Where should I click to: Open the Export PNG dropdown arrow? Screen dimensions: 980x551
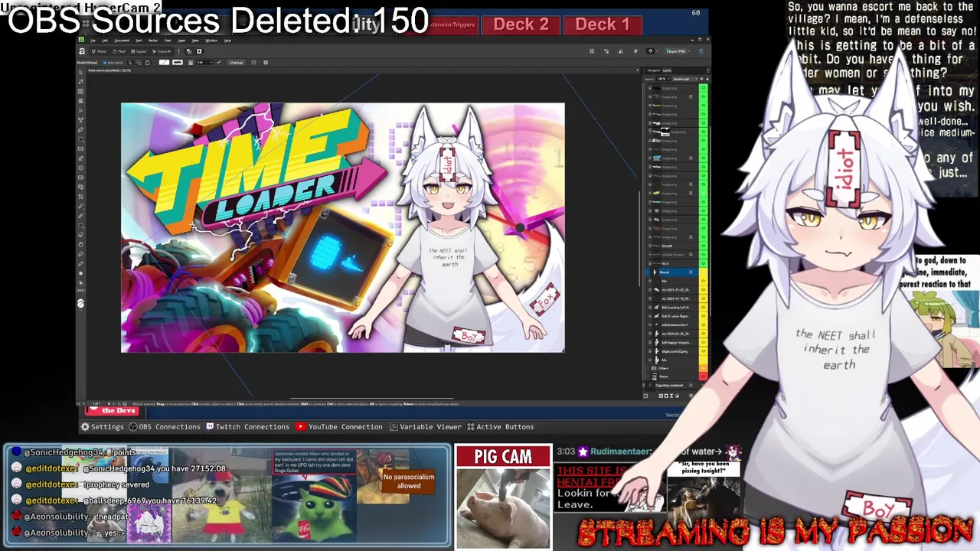pos(688,51)
